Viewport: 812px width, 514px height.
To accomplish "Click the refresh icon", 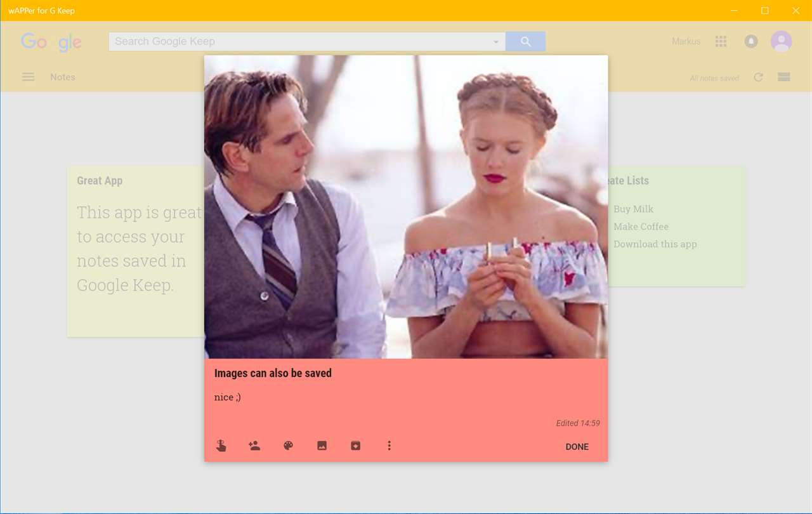I will click(758, 77).
